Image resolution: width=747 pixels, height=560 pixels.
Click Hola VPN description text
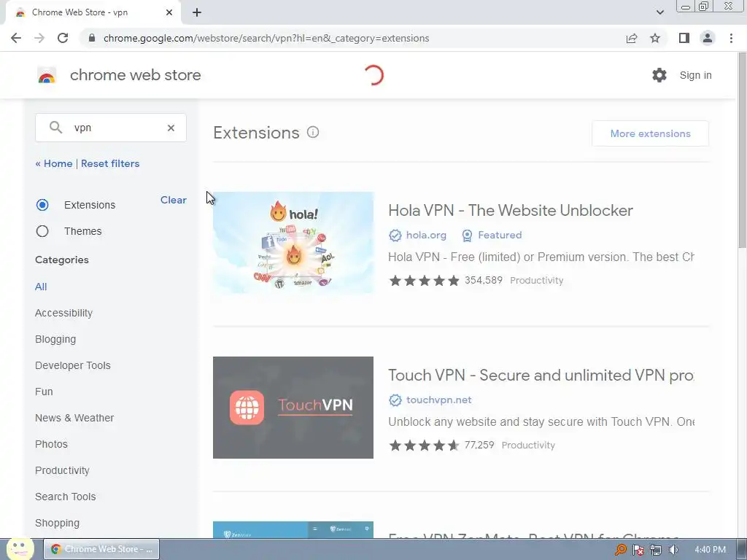[x=541, y=257]
